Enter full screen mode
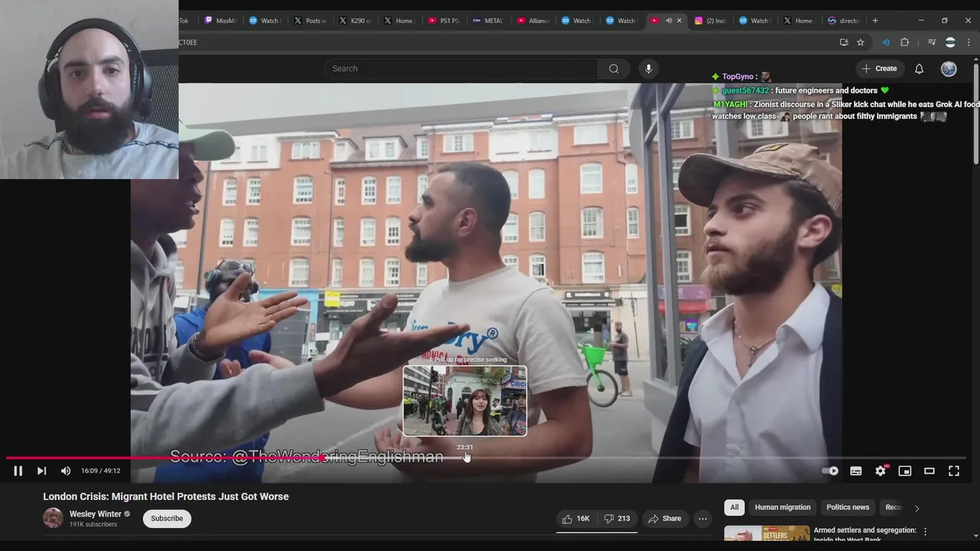This screenshot has height=551, width=980. pos(954,471)
